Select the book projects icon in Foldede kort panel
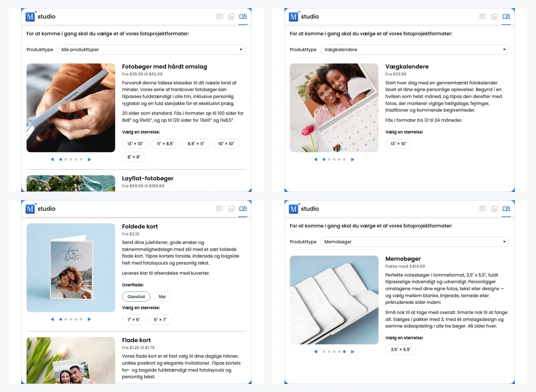536x392 pixels. [243, 209]
